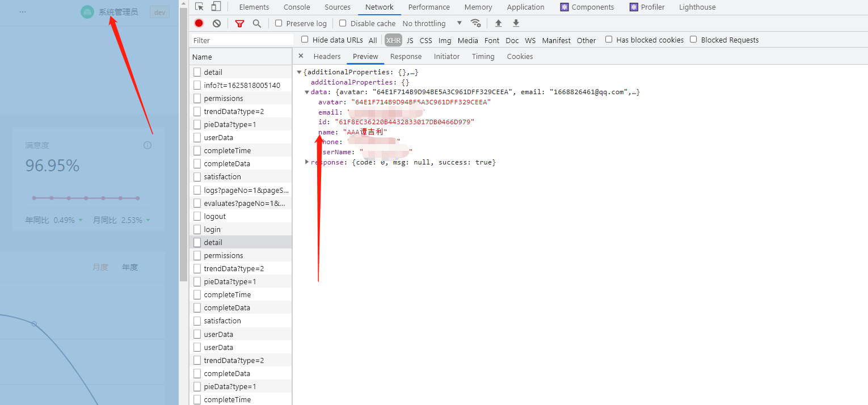Viewport: 868px width, 405px height.
Task: Open network conditions via the wifi icon
Action: click(476, 23)
